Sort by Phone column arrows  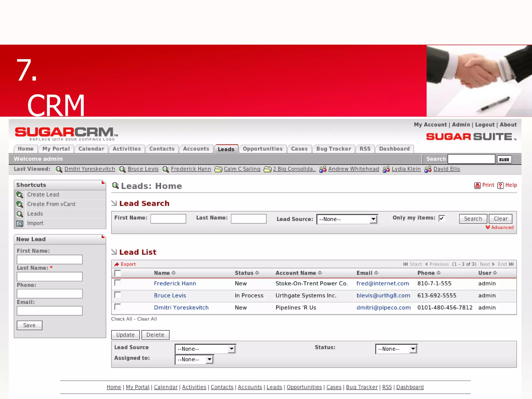[438, 273]
